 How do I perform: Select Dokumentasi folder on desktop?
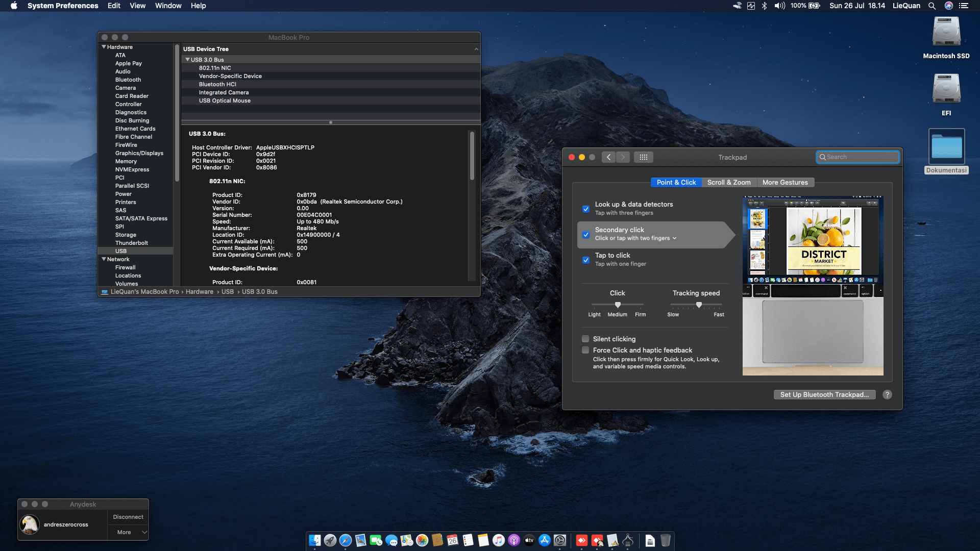[x=946, y=147]
